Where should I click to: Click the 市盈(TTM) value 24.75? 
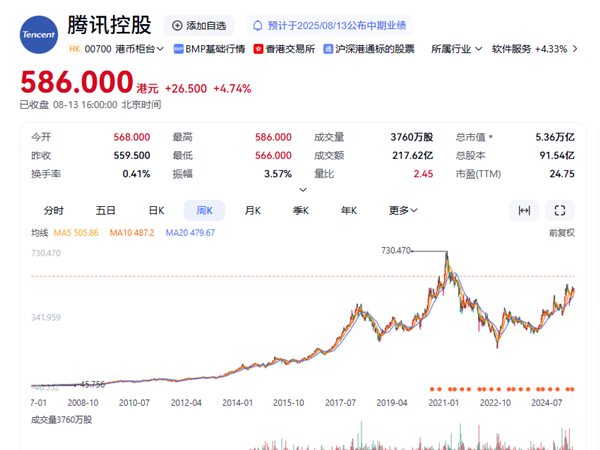[562, 174]
